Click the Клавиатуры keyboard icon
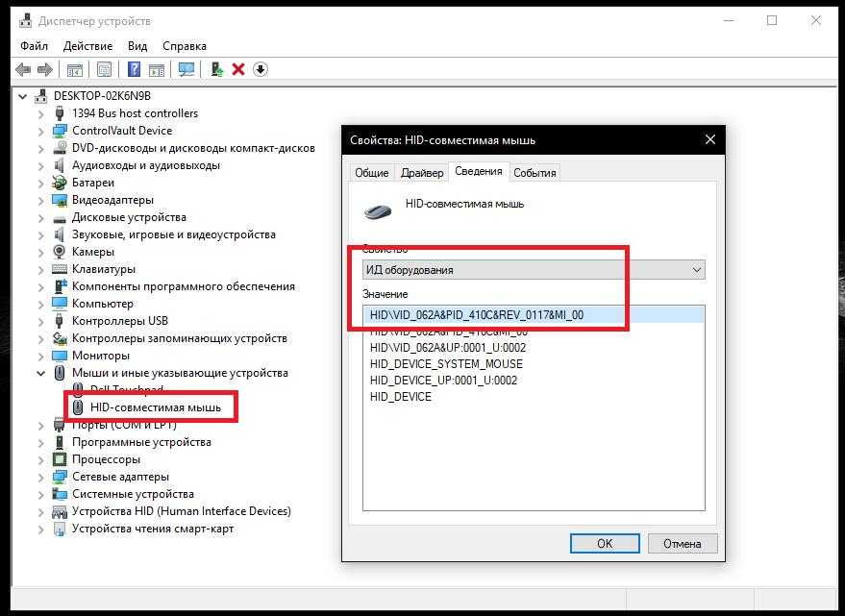The image size is (845, 616). tap(60, 269)
